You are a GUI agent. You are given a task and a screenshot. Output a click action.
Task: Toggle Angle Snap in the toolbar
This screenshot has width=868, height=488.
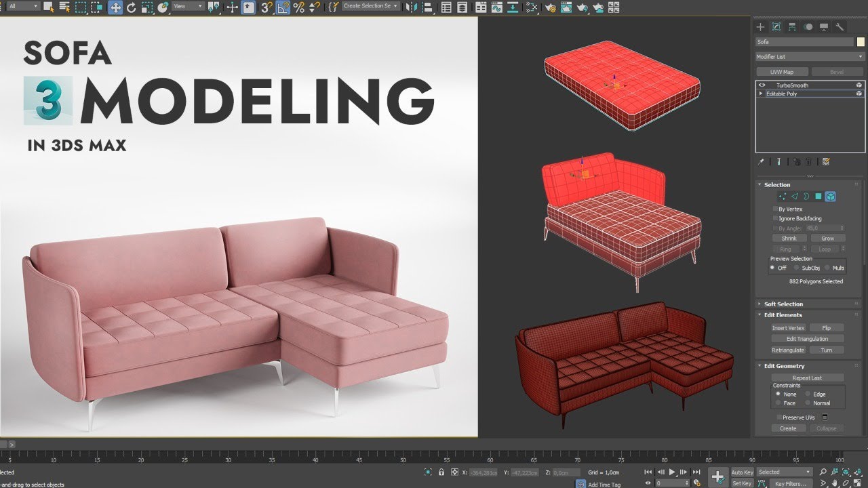283,7
